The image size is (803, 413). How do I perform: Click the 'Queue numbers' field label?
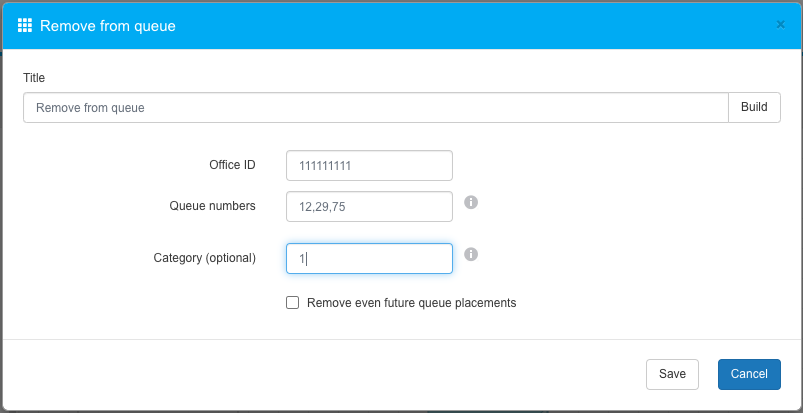coord(212,206)
